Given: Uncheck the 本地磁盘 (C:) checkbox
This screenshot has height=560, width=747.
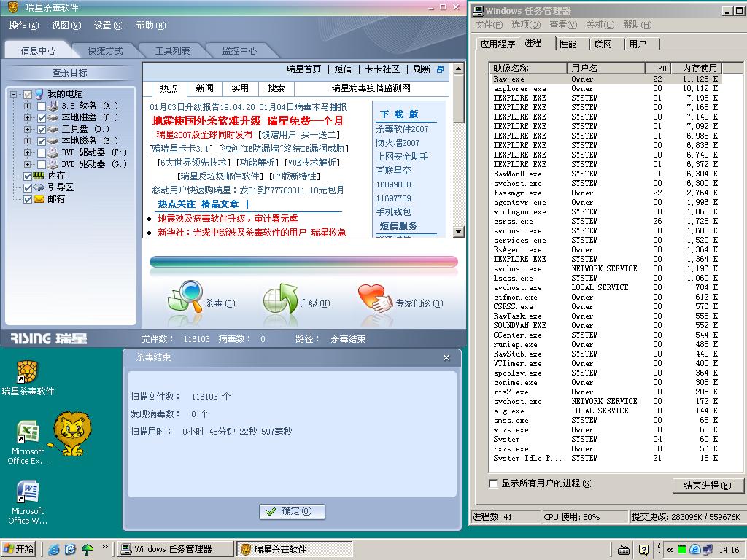Looking at the screenshot, I should (x=42, y=117).
